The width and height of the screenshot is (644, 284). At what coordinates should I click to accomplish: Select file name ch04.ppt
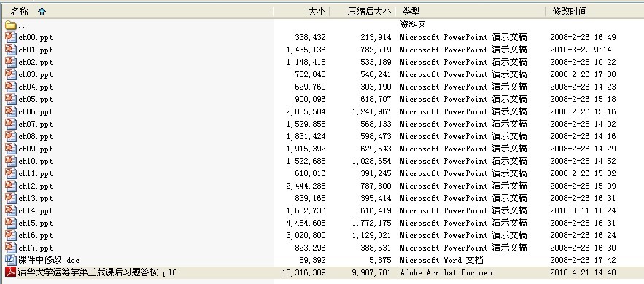35,87
